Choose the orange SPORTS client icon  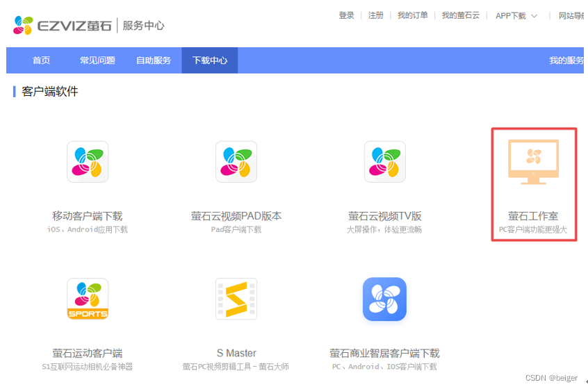click(88, 299)
